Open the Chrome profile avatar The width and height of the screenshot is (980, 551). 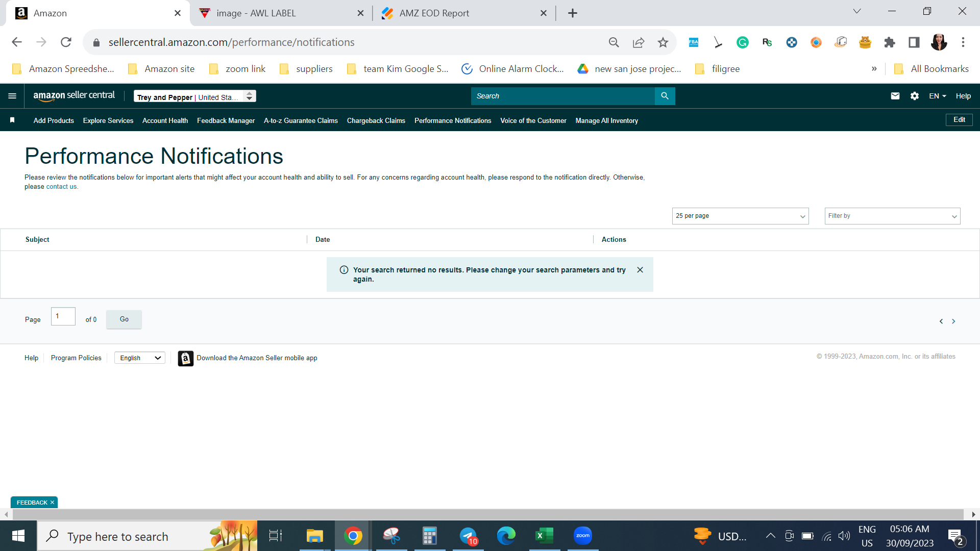939,42
